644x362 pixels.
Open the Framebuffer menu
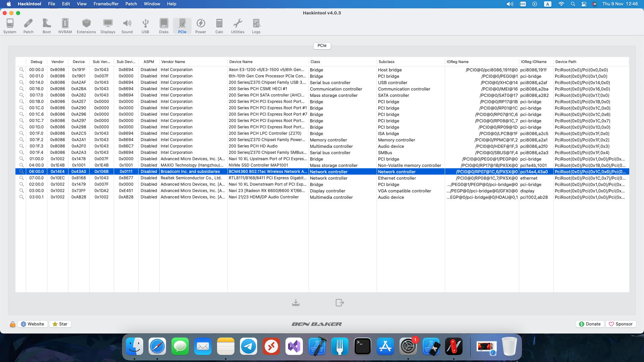point(106,4)
